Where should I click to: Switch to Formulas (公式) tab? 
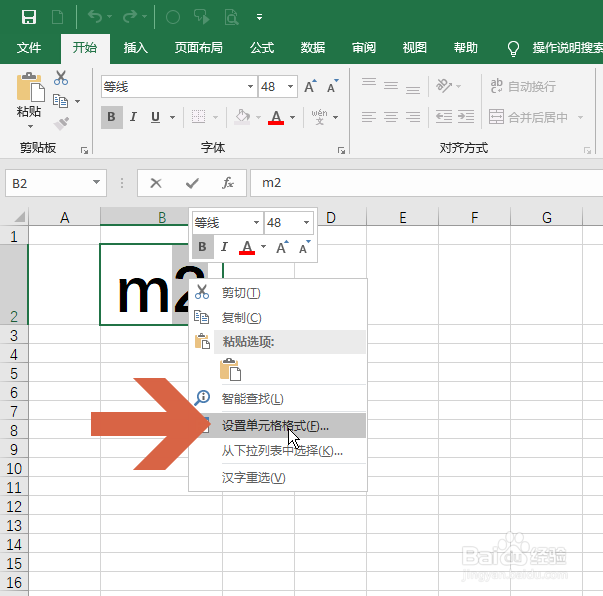coord(262,48)
